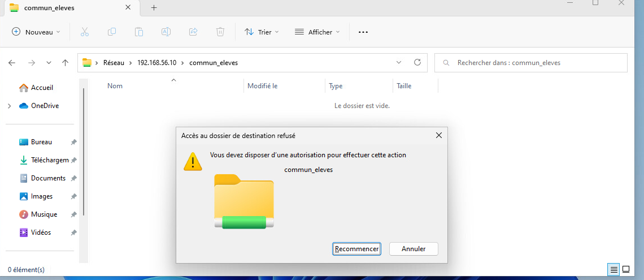Click the Delete trash icon
This screenshot has height=280, width=644.
pyautogui.click(x=220, y=32)
